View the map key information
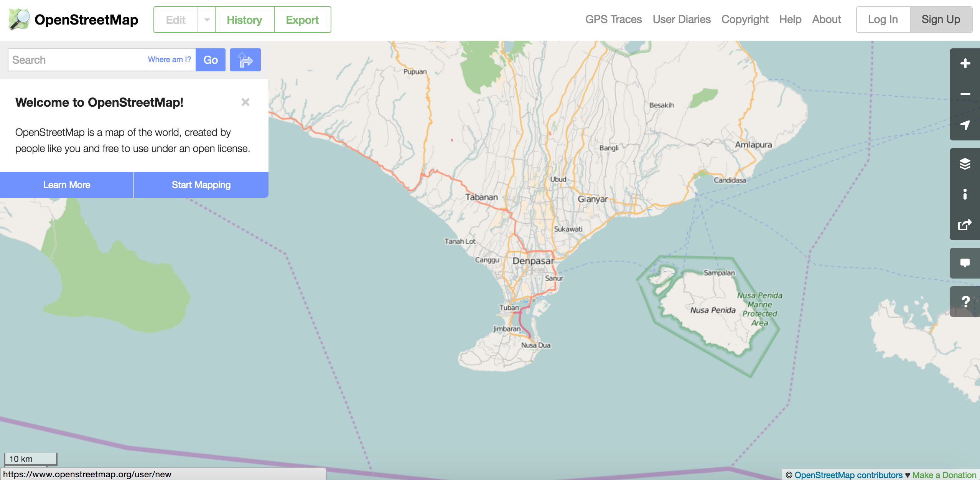This screenshot has height=480, width=980. pos(965,195)
